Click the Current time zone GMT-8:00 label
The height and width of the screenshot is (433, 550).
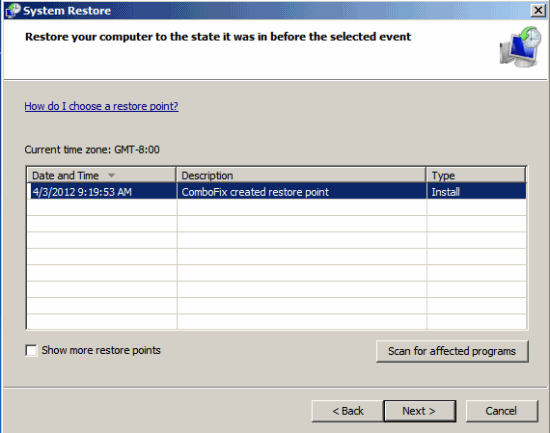coord(92,149)
